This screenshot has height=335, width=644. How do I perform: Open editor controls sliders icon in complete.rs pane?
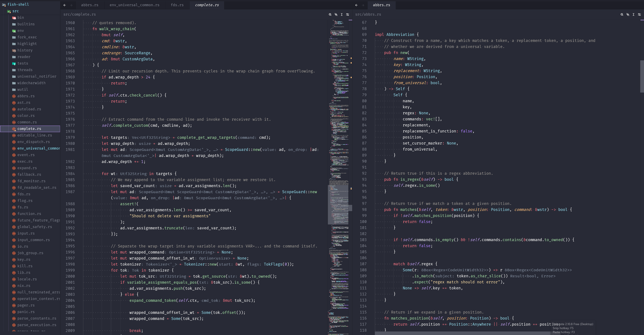pos(347,14)
